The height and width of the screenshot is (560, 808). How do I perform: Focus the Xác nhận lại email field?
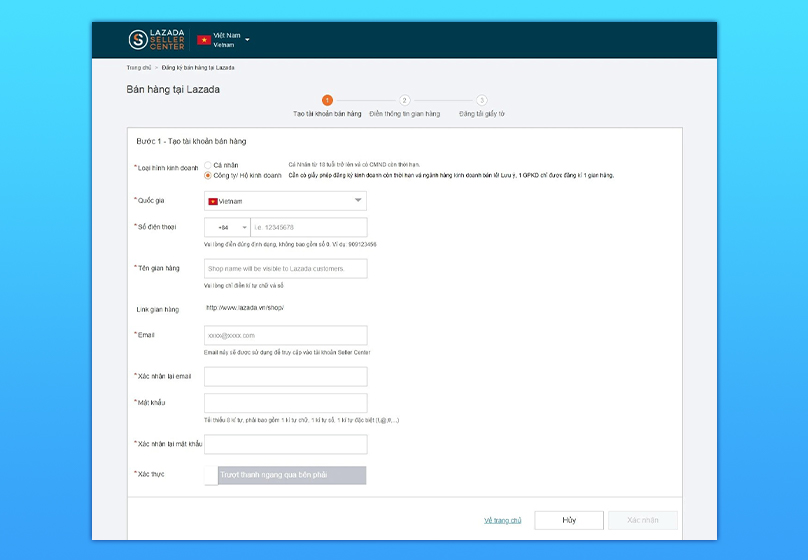pyautogui.click(x=285, y=376)
